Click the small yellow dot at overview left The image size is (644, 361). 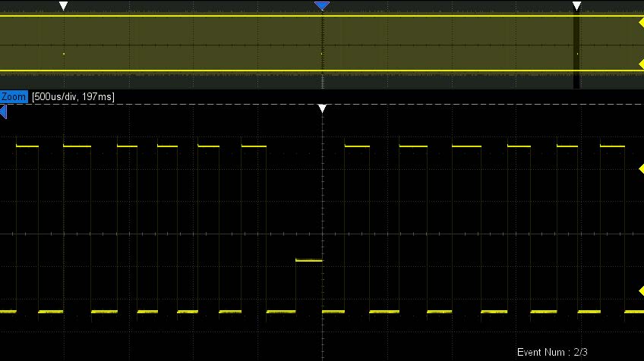[x=64, y=54]
